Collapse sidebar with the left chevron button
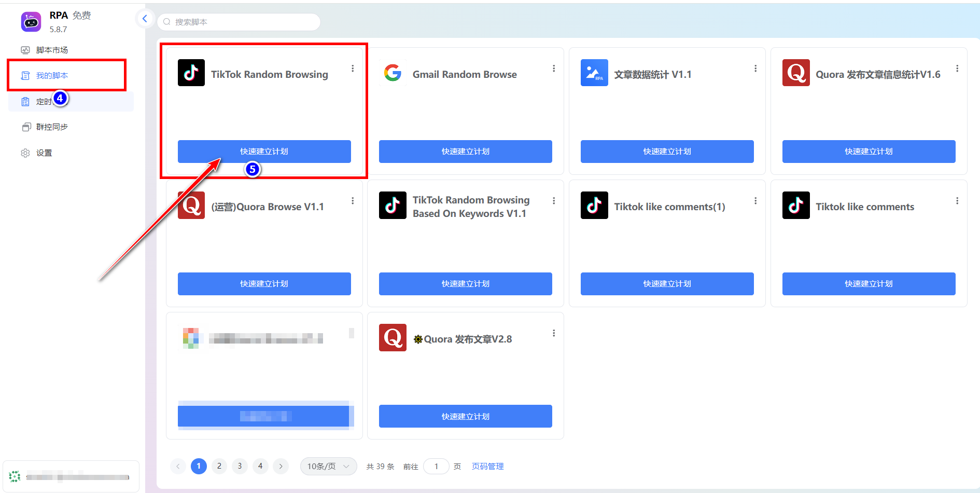Viewport: 980px width, 493px height. click(x=145, y=19)
